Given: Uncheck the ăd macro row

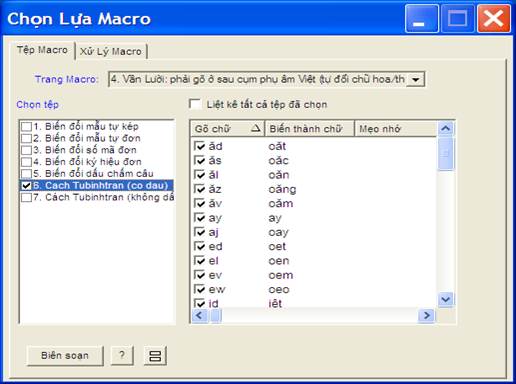Looking at the screenshot, I should (199, 146).
